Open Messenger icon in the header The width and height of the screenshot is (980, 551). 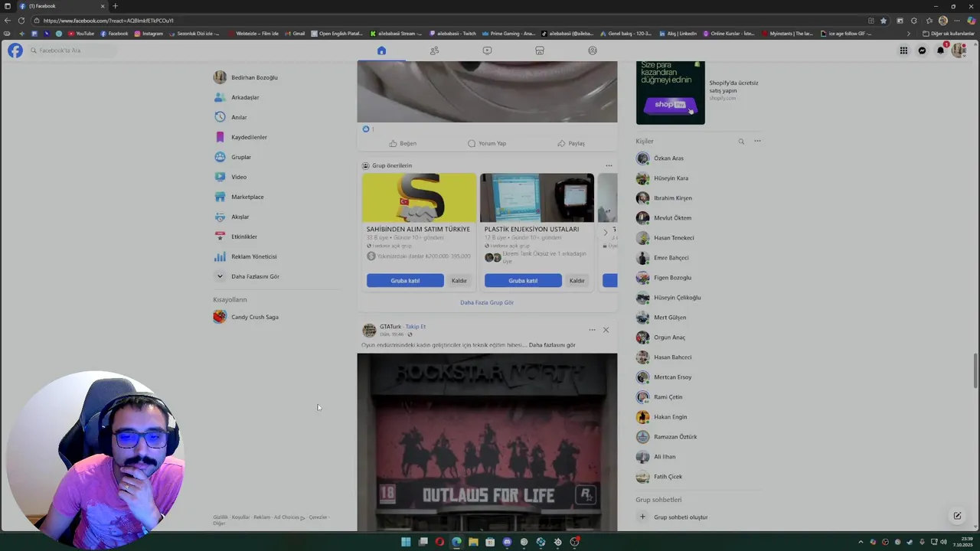[x=922, y=51]
